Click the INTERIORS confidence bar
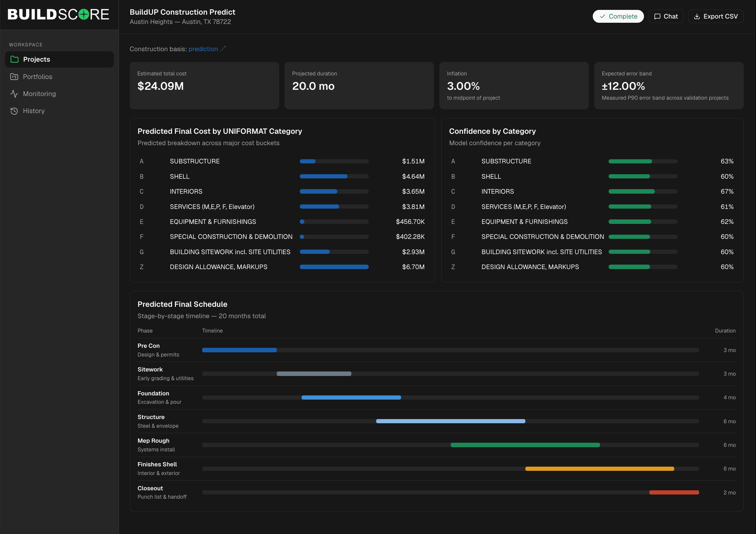756x534 pixels. pos(643,192)
